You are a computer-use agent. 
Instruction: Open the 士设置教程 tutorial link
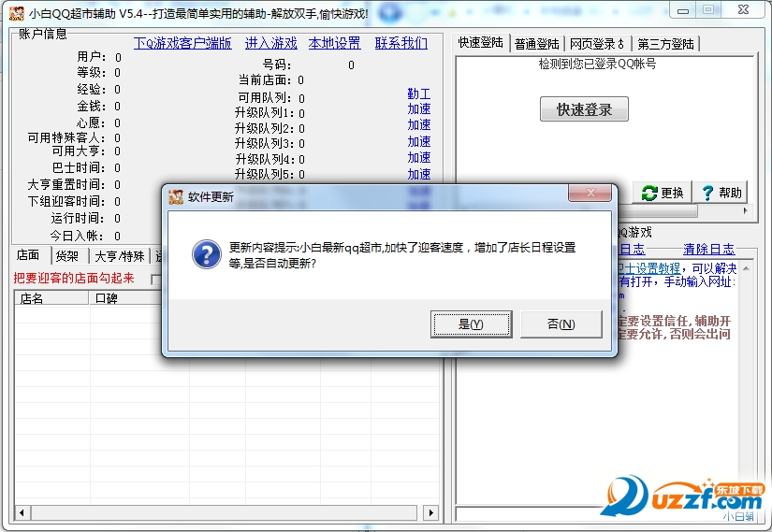tap(649, 268)
